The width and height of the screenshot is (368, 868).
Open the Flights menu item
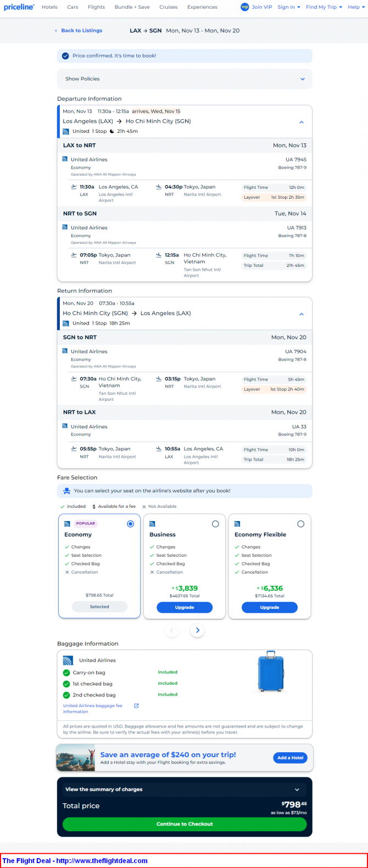click(96, 7)
